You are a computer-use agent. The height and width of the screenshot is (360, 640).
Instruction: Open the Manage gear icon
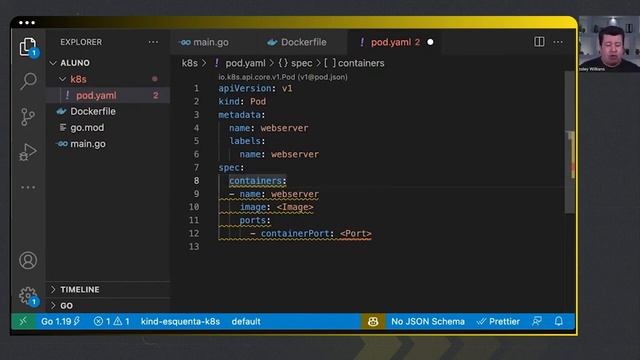28,296
